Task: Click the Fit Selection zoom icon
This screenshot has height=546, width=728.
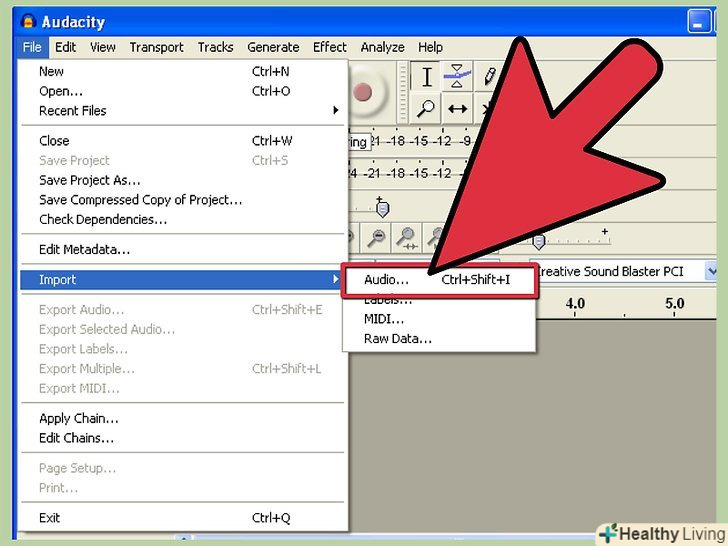Action: coord(407,237)
